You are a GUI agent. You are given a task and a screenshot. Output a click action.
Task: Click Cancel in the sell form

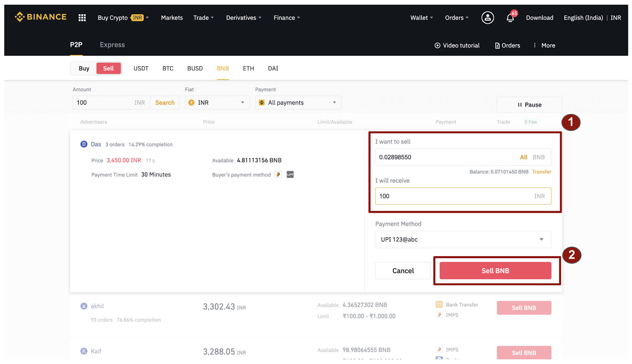point(403,271)
